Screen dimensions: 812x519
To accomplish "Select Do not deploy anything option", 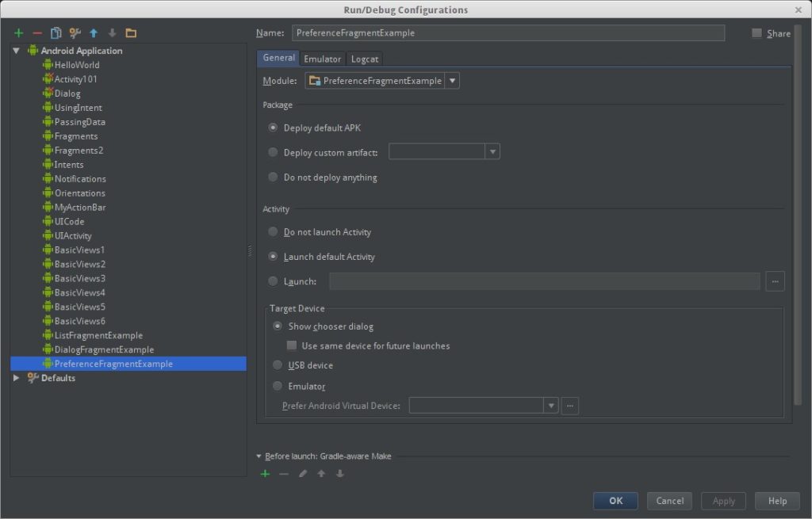I will coord(274,177).
